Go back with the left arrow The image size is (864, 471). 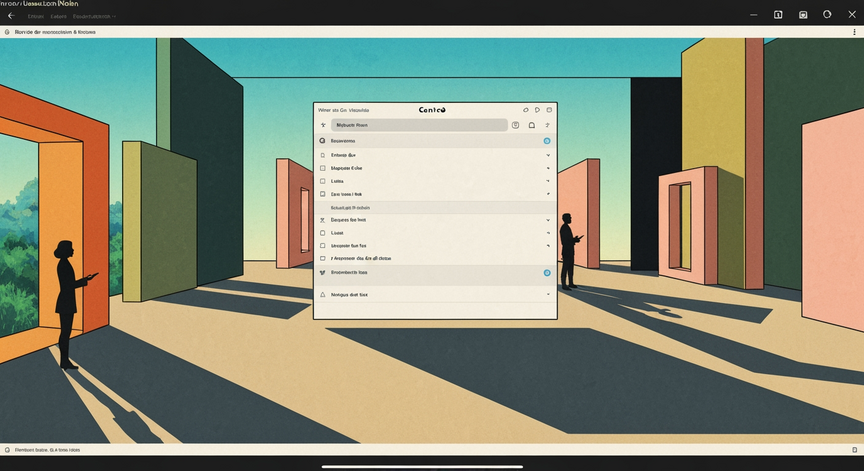[x=11, y=16]
